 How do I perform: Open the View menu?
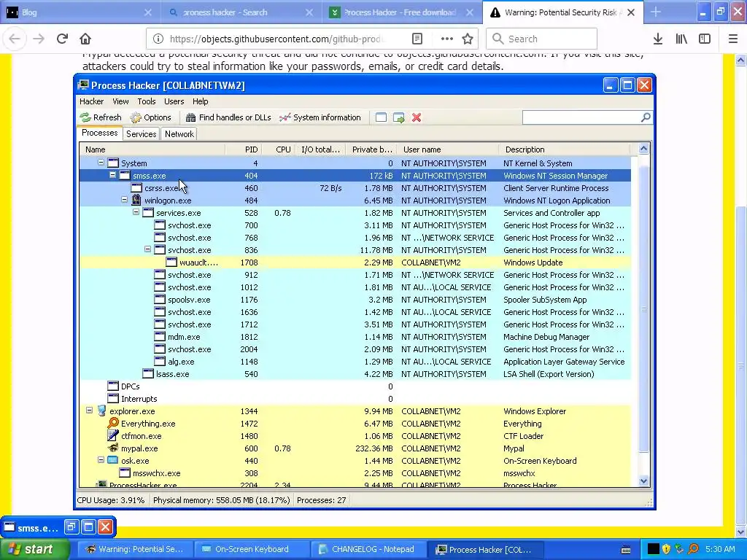(120, 101)
